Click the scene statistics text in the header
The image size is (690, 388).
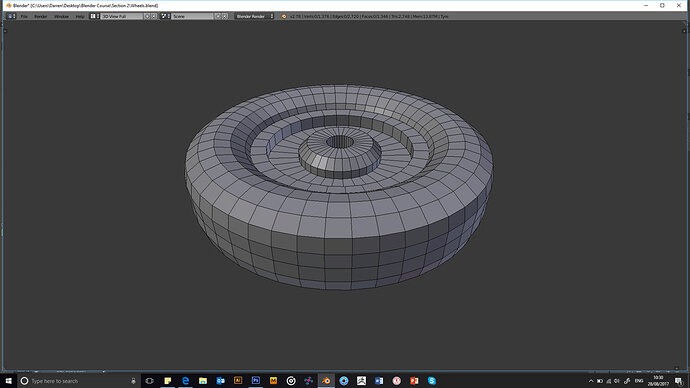(369, 16)
